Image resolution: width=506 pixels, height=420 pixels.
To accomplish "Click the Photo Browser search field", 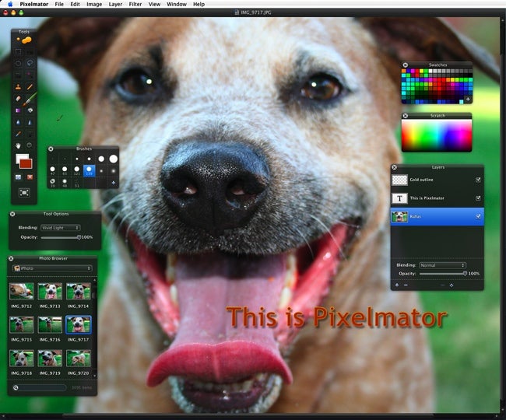I will [40, 387].
